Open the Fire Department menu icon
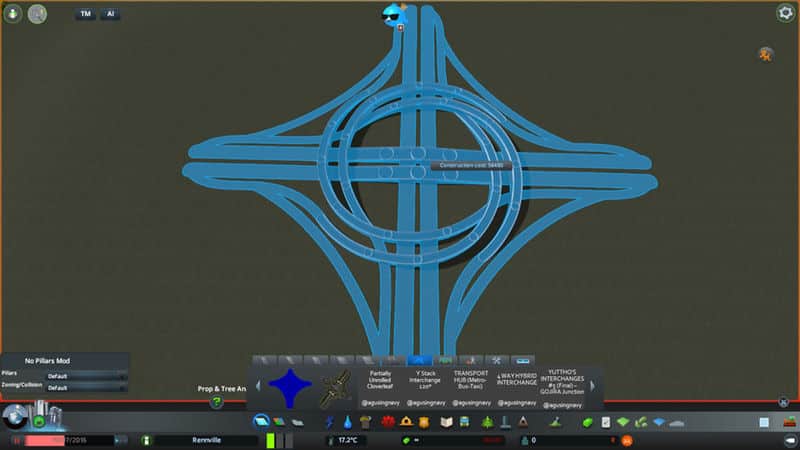The height and width of the screenshot is (450, 800). coord(408,422)
